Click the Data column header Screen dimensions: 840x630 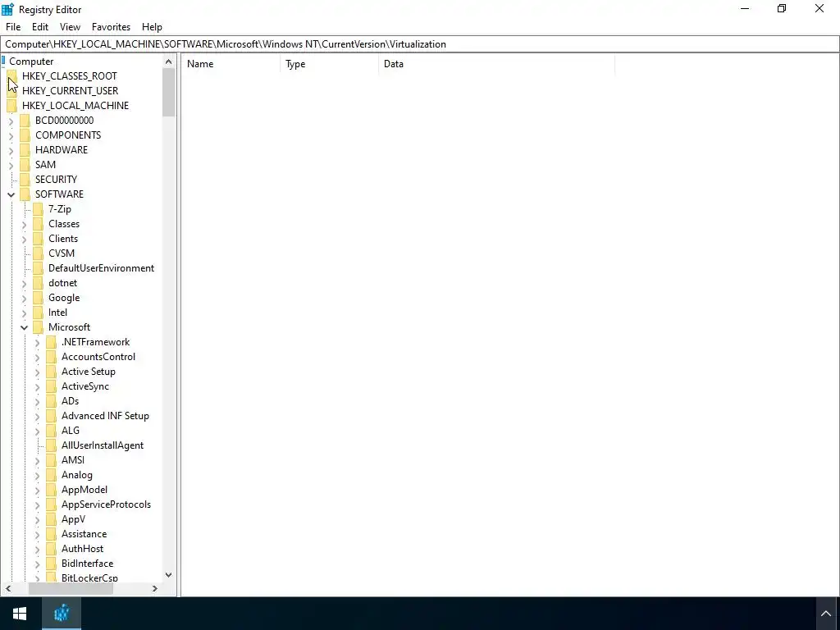[x=496, y=64]
